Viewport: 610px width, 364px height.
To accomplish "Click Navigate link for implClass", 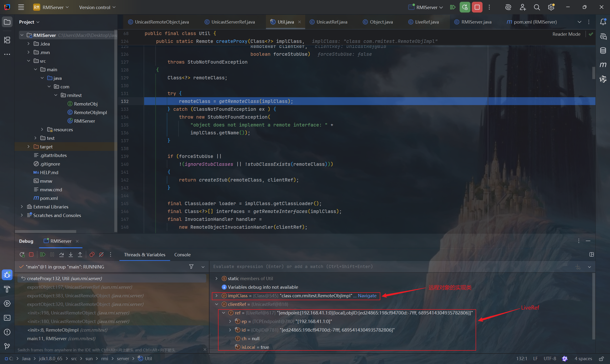I will (x=367, y=296).
